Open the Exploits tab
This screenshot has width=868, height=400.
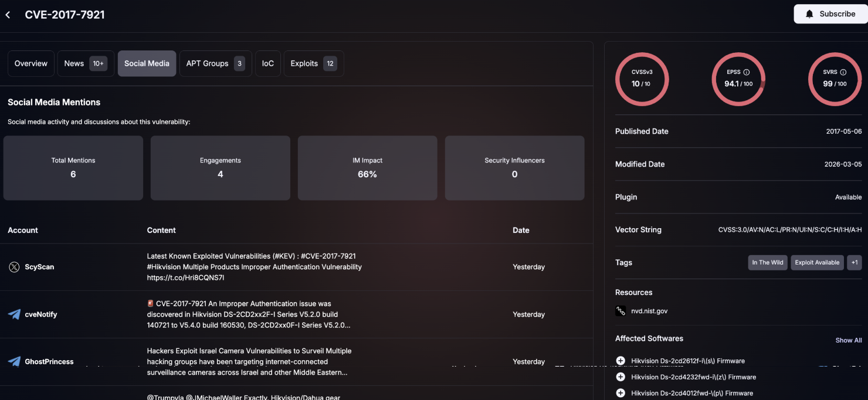(x=314, y=63)
